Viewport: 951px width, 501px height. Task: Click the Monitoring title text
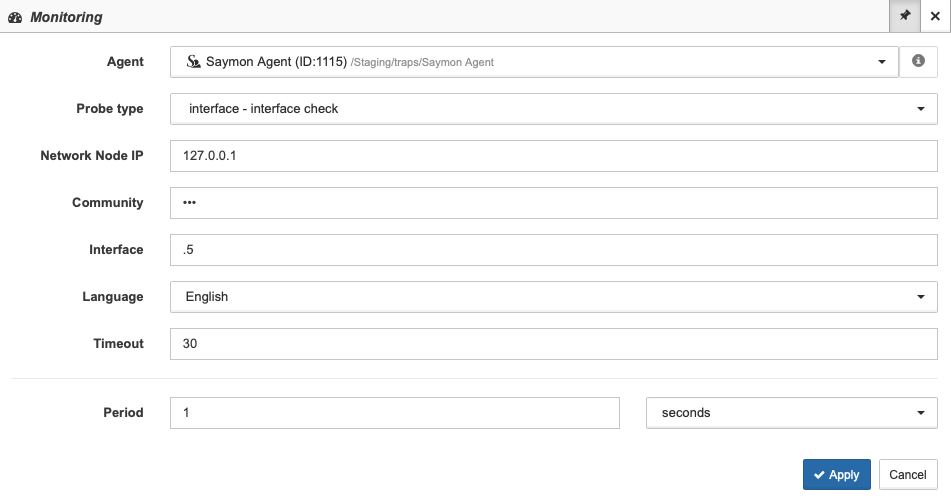(66, 18)
